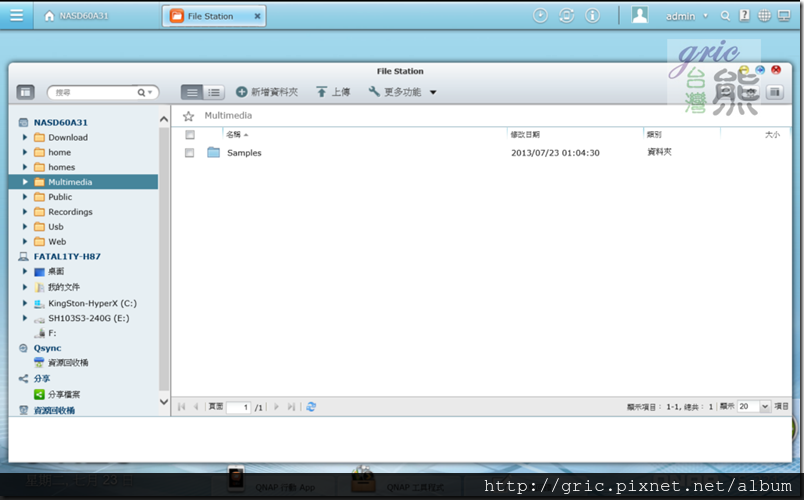Open the desktop search magnifier
Screen dimensions: 804x500
tap(725, 16)
